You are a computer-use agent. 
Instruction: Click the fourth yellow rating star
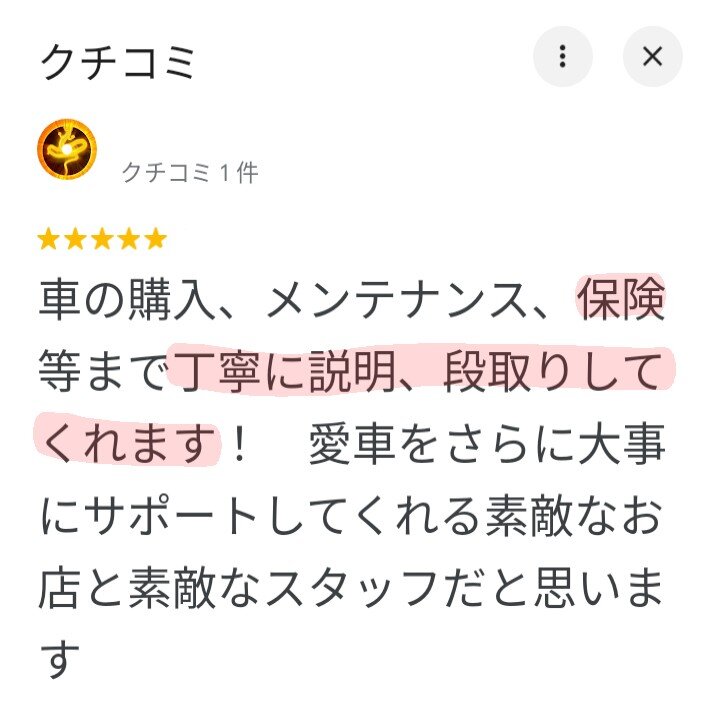coord(129,239)
